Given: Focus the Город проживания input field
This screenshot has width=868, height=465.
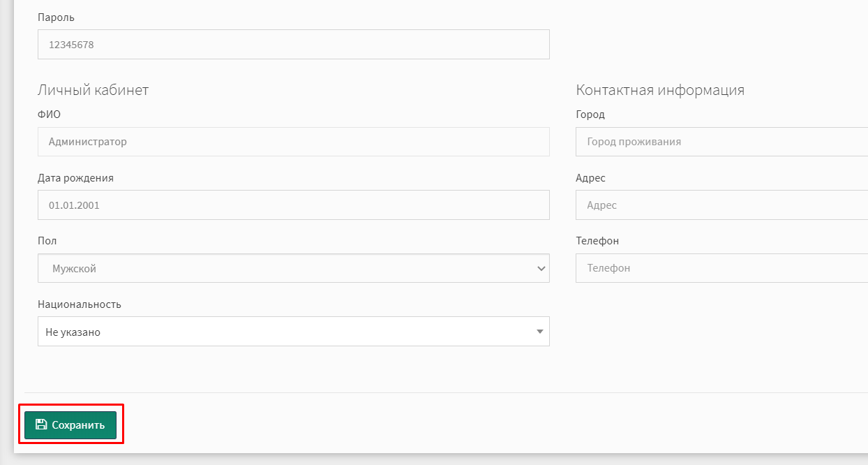Looking at the screenshot, I should (x=721, y=142).
